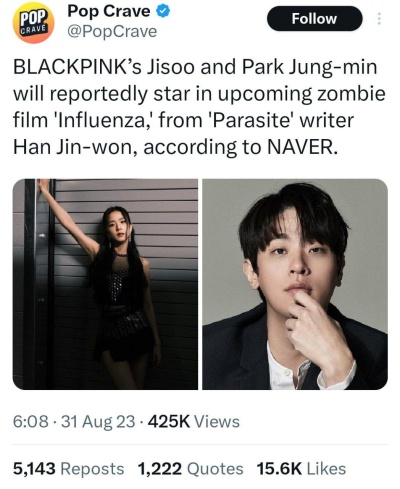Click the 6:08 timestamp
This screenshot has width=400, height=489.
pyautogui.click(x=31, y=421)
